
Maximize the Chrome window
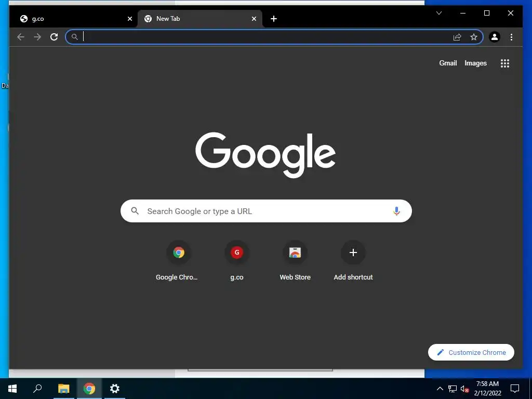486,13
